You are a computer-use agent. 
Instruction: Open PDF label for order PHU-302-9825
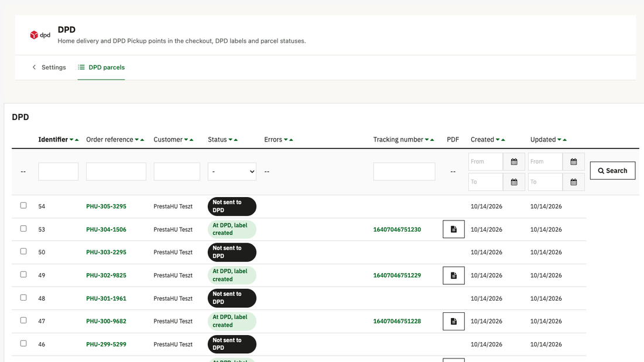(453, 275)
